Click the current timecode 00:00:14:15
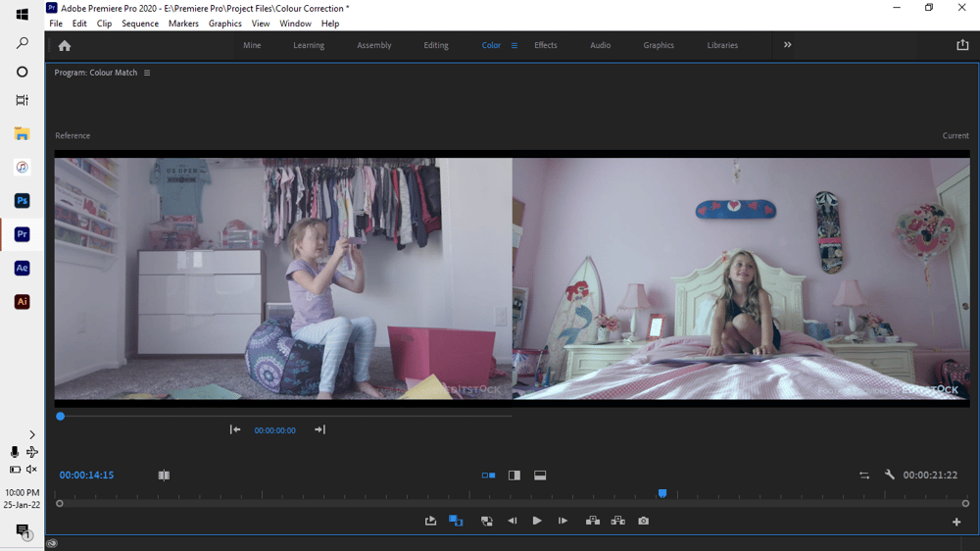The height and width of the screenshot is (551, 980). coord(86,476)
